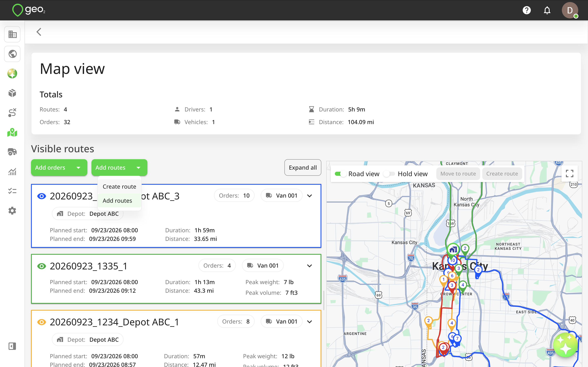Expand the 20260923_1335_1 route card
The image size is (588, 367).
[310, 266]
